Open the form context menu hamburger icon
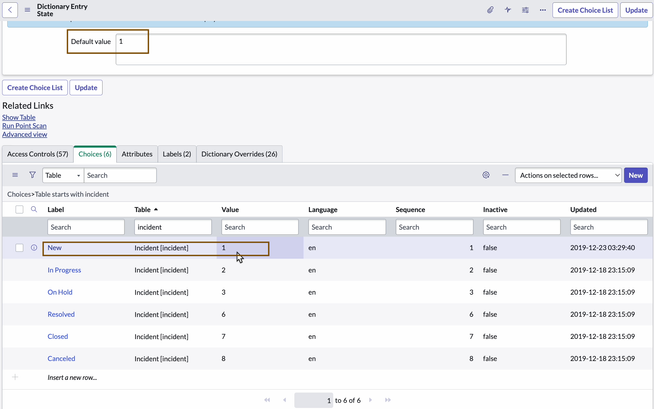This screenshot has height=409, width=654. (28, 10)
